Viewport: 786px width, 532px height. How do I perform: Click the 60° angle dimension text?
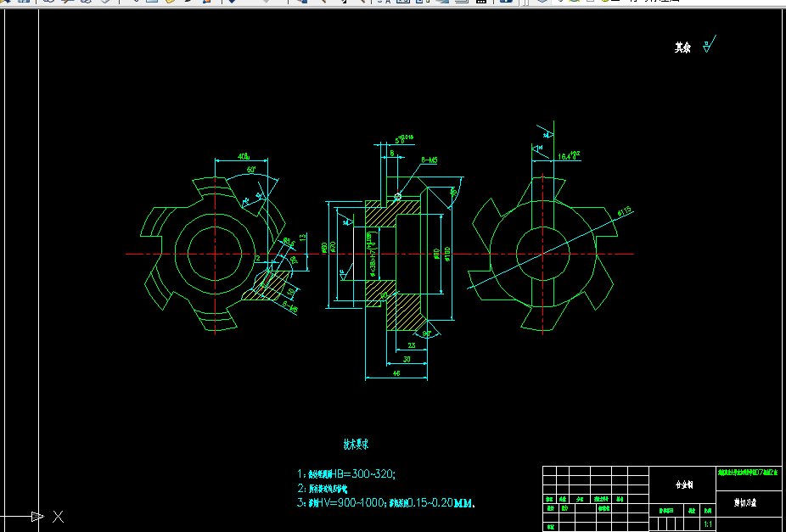click(251, 170)
